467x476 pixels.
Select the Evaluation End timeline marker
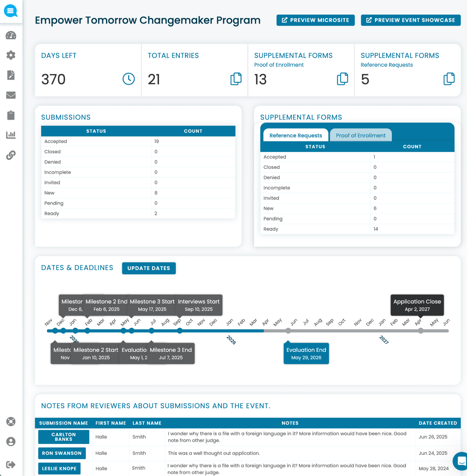306,353
